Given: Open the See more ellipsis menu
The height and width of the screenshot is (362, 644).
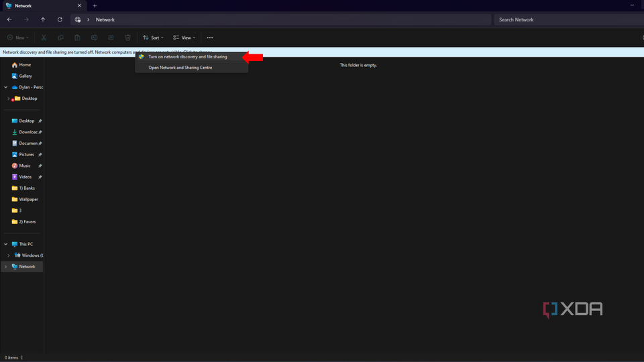Looking at the screenshot, I should tap(210, 38).
